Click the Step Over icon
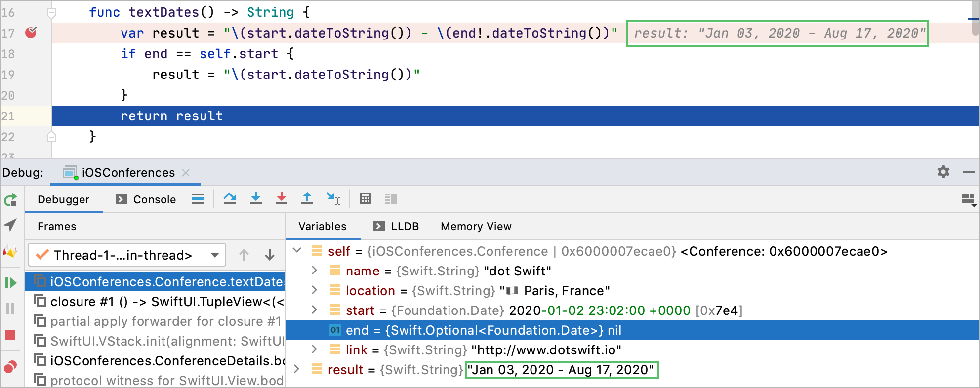Screen dimensions: 980x388 230,198
